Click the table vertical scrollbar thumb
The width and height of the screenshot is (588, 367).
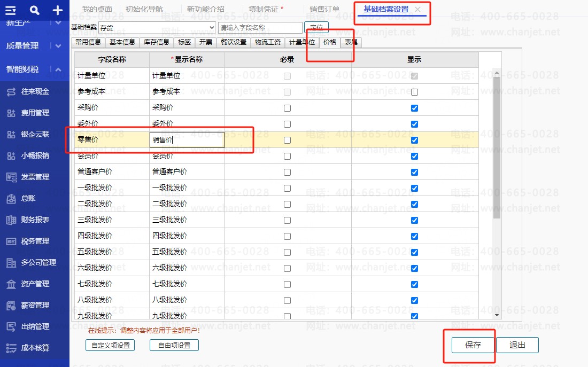(497, 147)
